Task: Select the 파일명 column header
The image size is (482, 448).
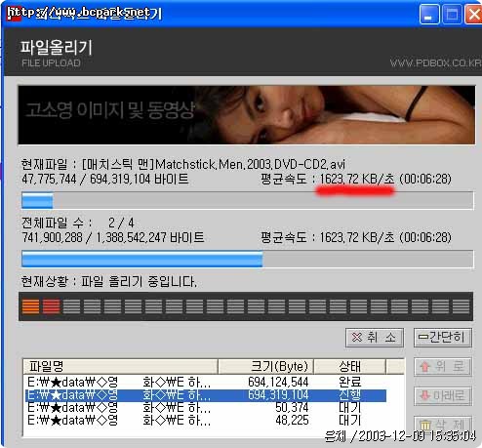Action: click(120, 367)
